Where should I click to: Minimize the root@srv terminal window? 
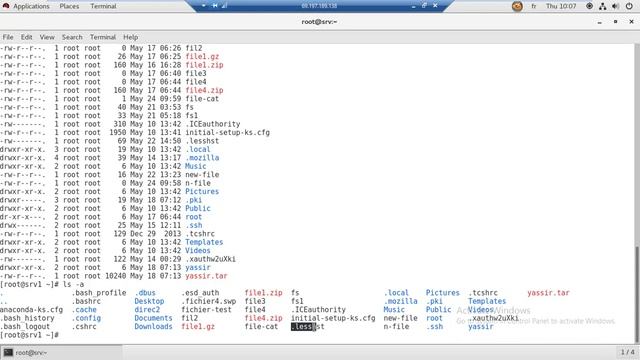(600, 22)
